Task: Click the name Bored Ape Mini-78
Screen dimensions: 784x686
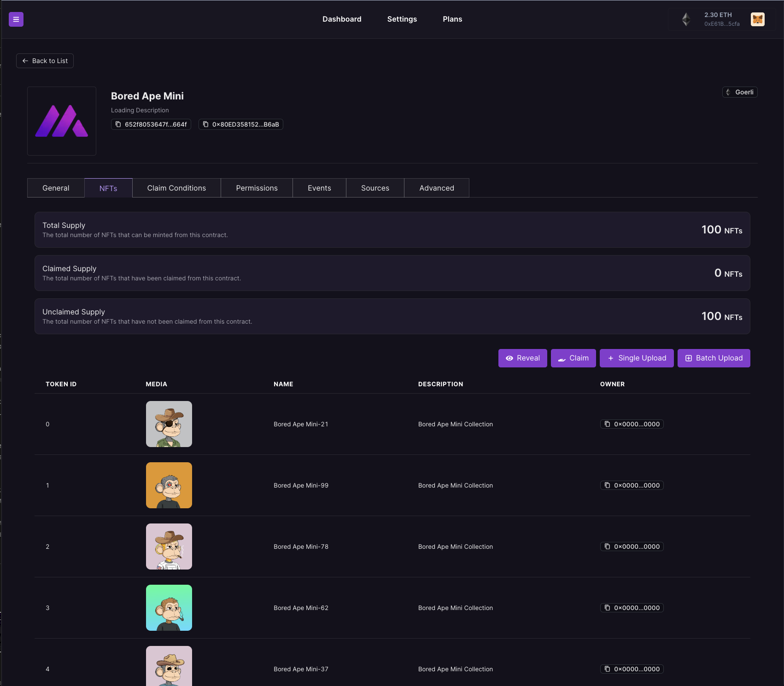Action: [x=301, y=546]
